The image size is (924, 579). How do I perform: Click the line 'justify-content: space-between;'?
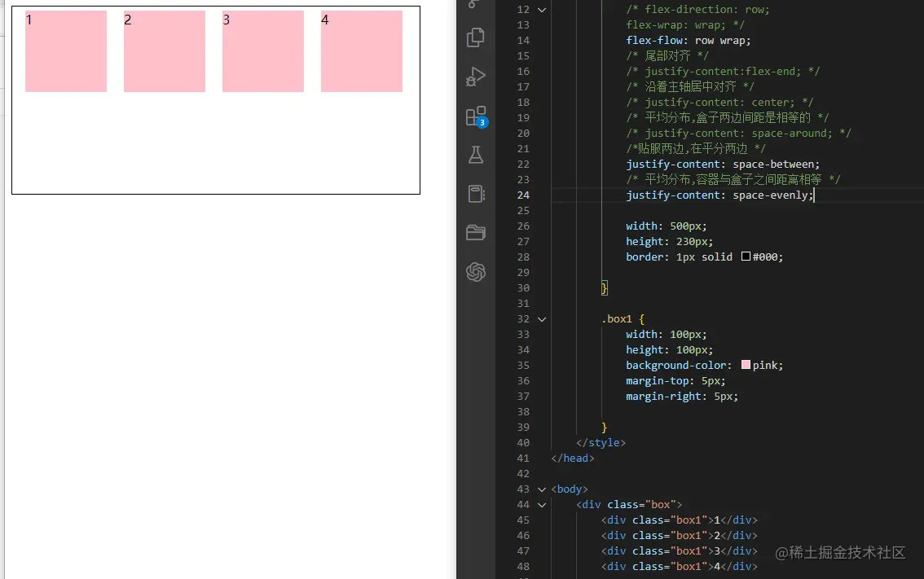click(723, 164)
